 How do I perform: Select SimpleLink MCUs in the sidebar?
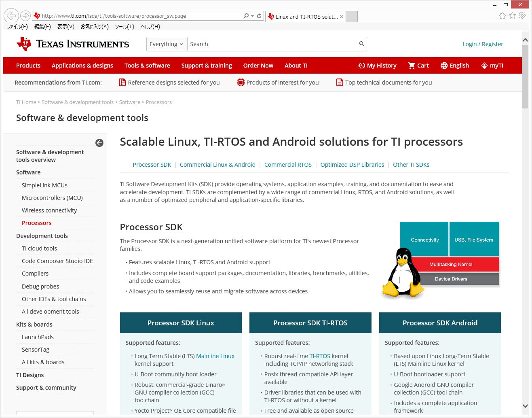tap(44, 185)
